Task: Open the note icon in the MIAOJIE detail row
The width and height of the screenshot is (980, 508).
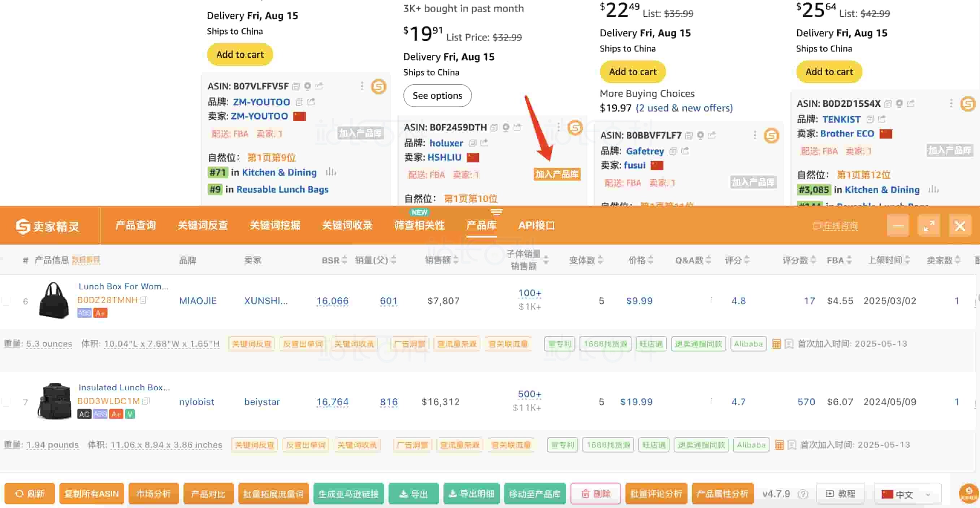Action: point(789,344)
